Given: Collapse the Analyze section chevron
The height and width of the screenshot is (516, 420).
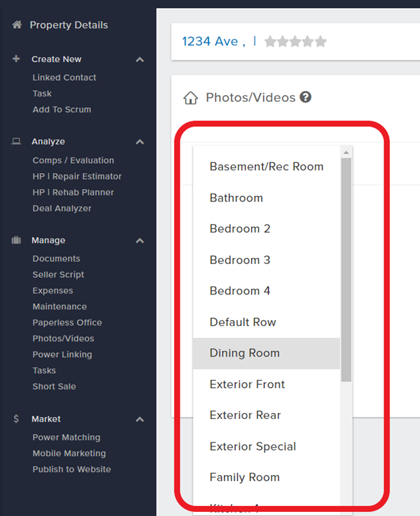Looking at the screenshot, I should point(140,142).
